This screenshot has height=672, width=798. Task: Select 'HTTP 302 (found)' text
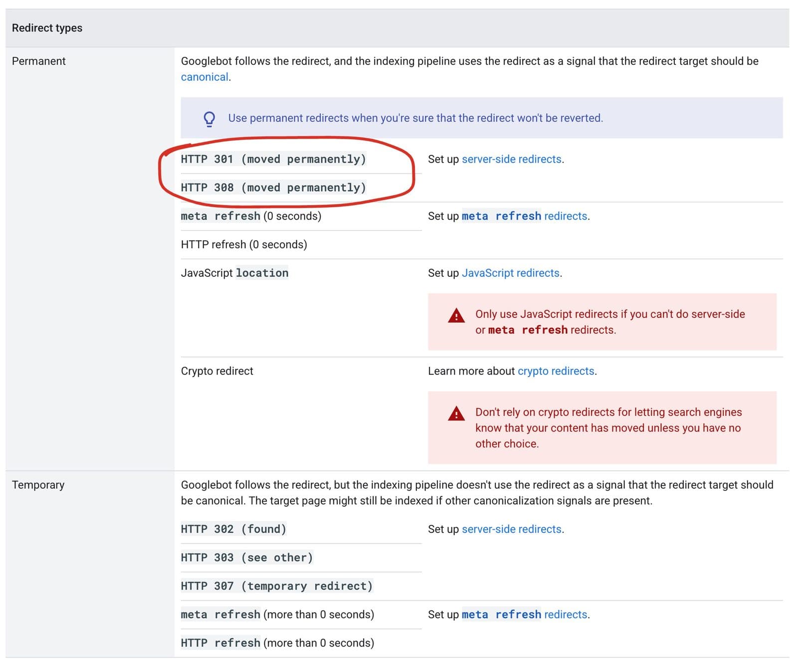(x=233, y=529)
